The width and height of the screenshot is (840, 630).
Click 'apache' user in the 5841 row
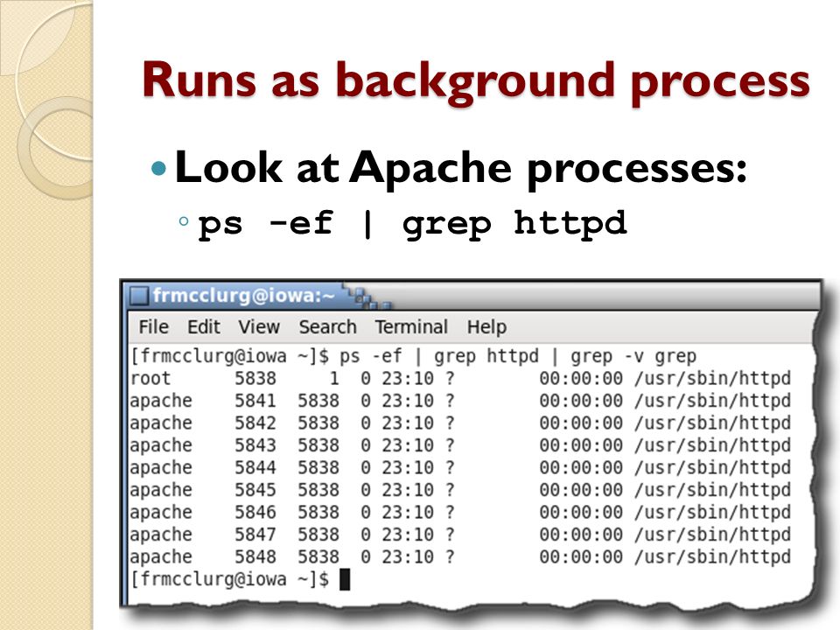161,402
